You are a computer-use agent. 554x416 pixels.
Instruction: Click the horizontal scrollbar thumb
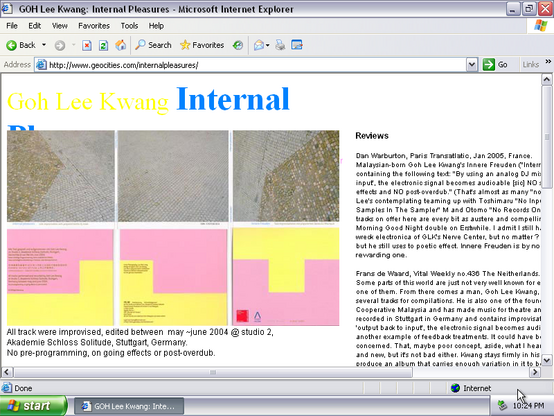(213, 372)
